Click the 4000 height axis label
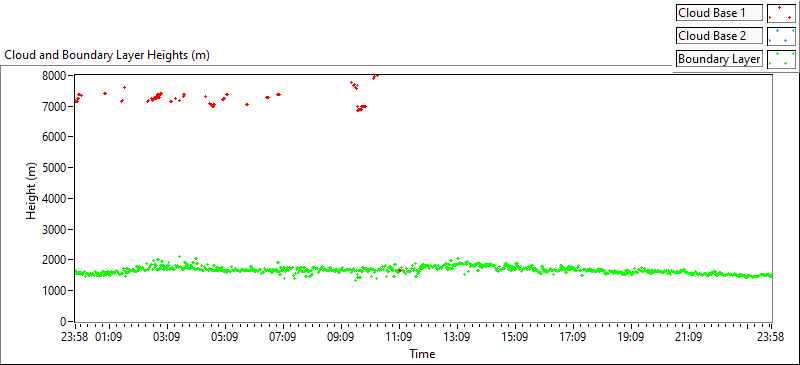 [56, 199]
